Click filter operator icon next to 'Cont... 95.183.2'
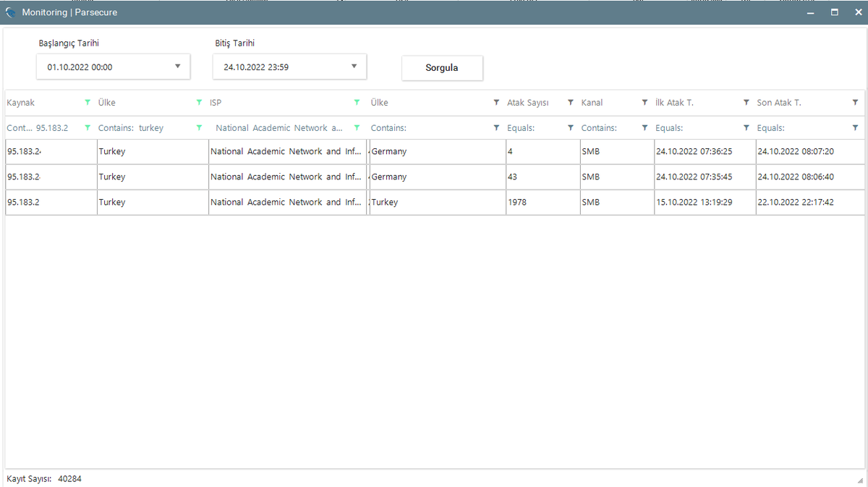868x487 pixels. tap(88, 128)
